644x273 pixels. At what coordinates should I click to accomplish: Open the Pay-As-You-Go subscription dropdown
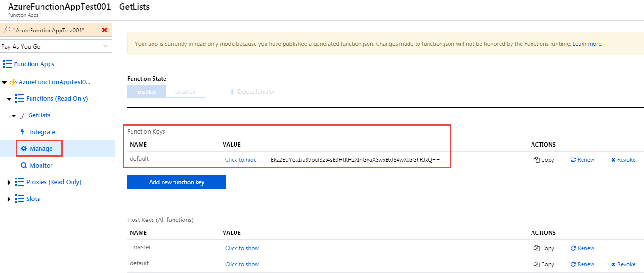(56, 46)
